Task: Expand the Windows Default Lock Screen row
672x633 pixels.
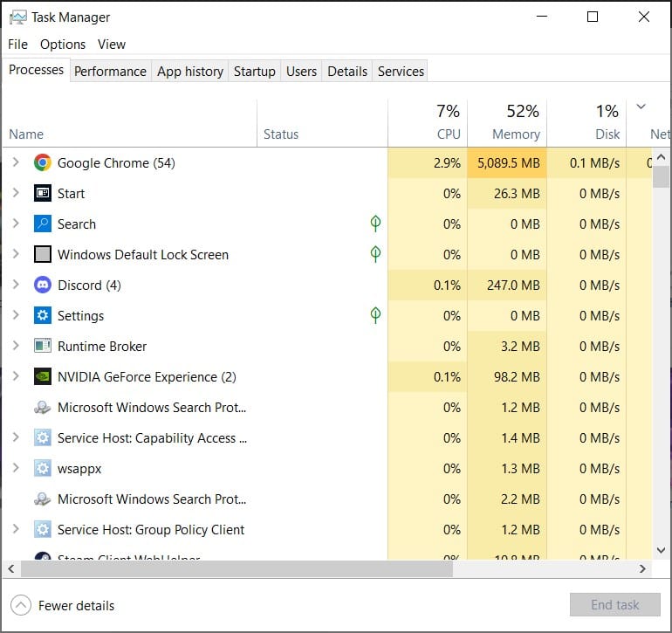Action: [16, 254]
